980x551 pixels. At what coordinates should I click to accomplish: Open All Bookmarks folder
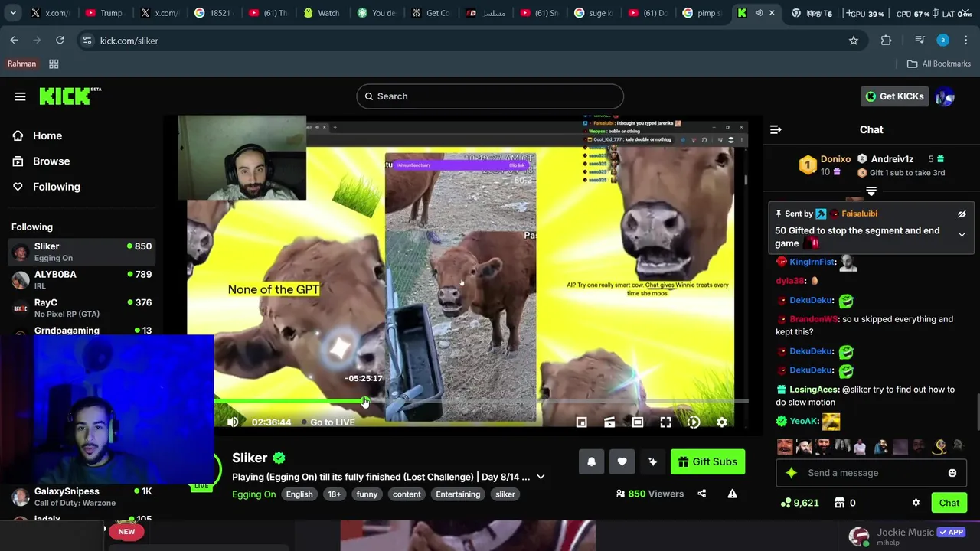point(939,64)
